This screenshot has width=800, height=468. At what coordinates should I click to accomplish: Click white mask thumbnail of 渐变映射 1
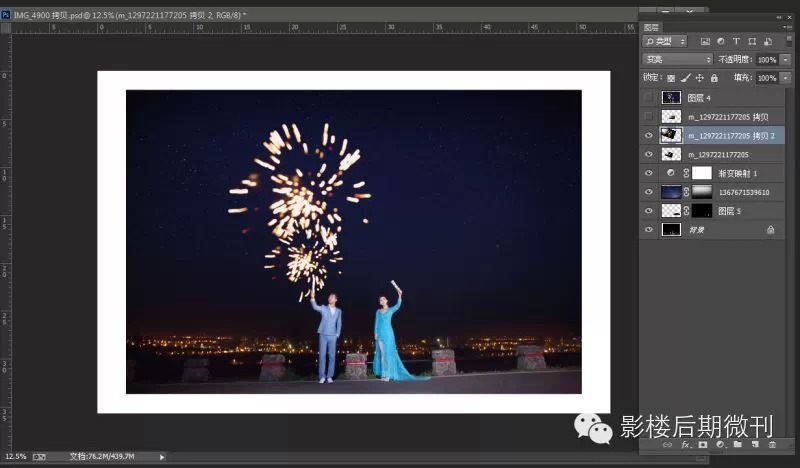(x=702, y=173)
